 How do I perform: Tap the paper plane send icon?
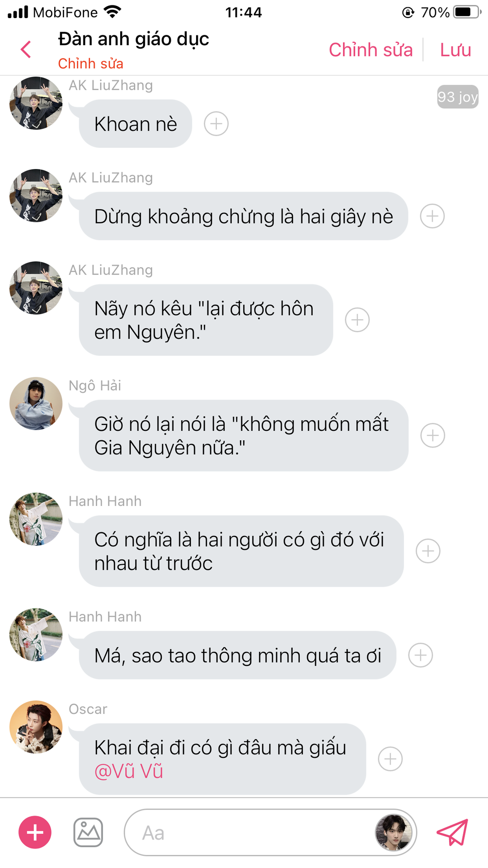pyautogui.click(x=452, y=832)
